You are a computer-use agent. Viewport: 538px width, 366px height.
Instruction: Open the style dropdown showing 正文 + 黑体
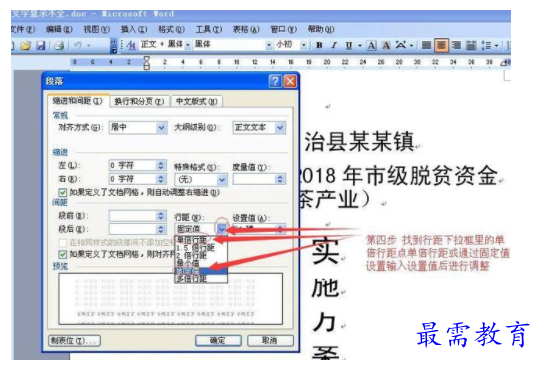188,45
